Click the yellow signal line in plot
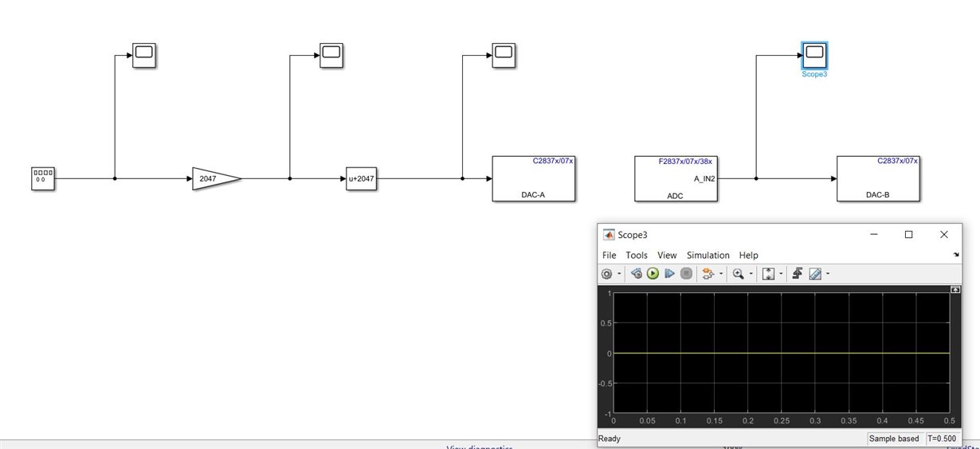This screenshot has width=980, height=449. pyautogui.click(x=781, y=353)
